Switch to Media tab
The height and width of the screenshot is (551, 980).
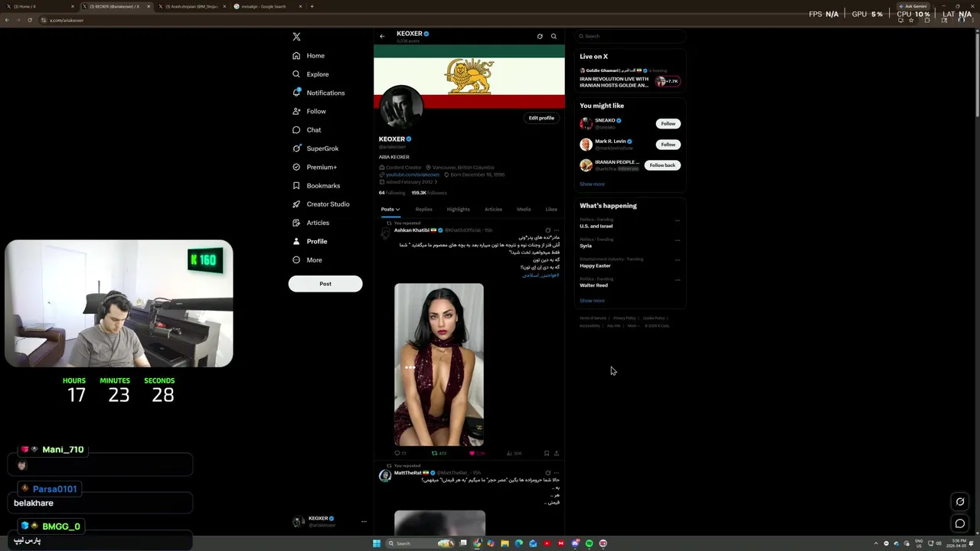(524, 210)
